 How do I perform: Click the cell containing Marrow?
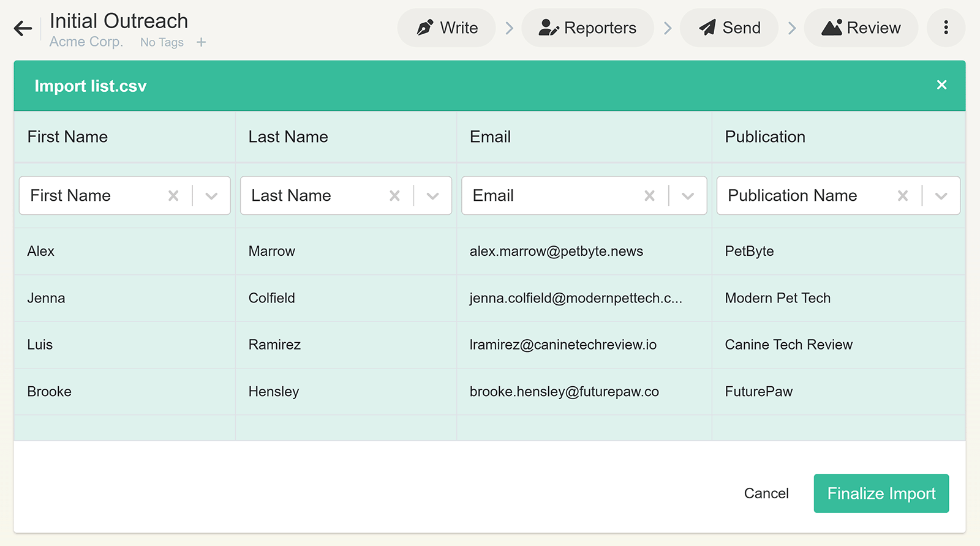pos(346,252)
